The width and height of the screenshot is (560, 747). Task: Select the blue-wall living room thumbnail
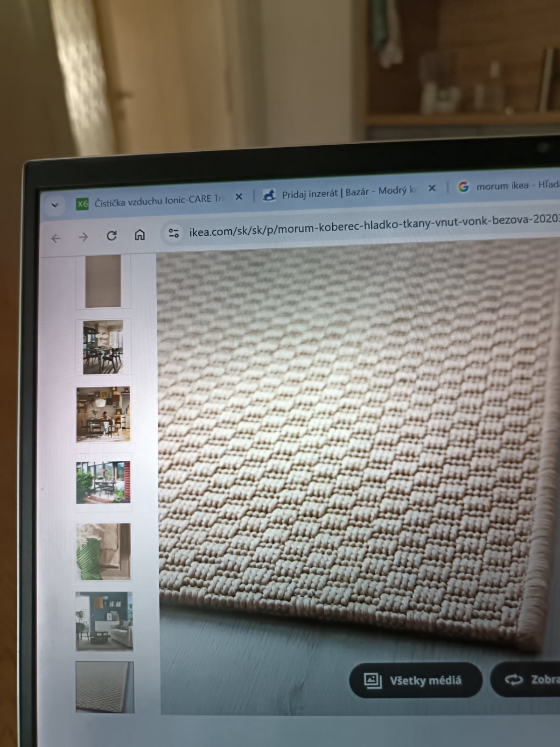point(104,621)
